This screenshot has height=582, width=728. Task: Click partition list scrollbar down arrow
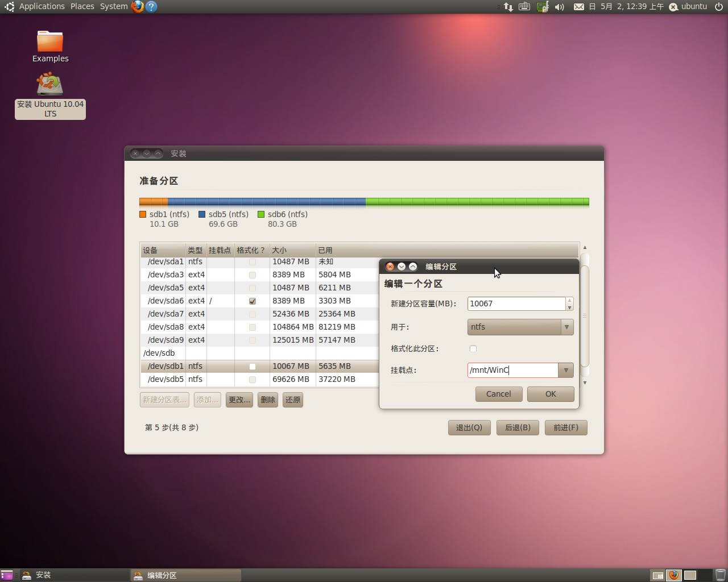585,383
